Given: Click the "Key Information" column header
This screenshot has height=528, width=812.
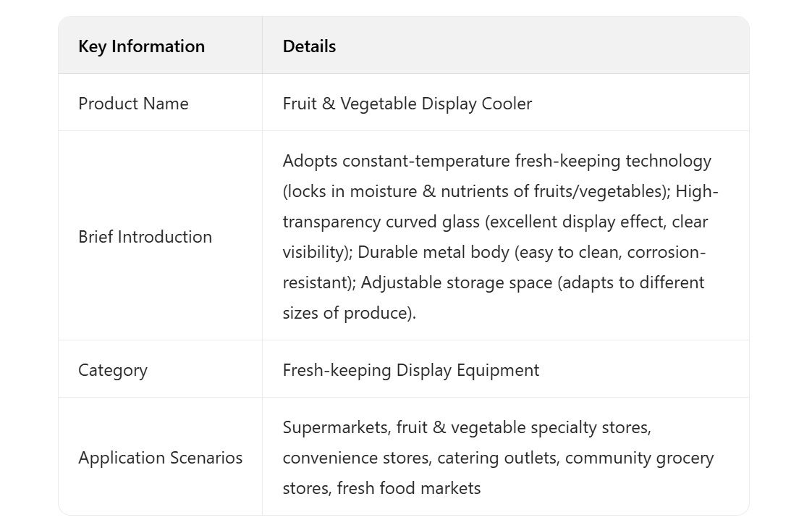Looking at the screenshot, I should point(141,46).
